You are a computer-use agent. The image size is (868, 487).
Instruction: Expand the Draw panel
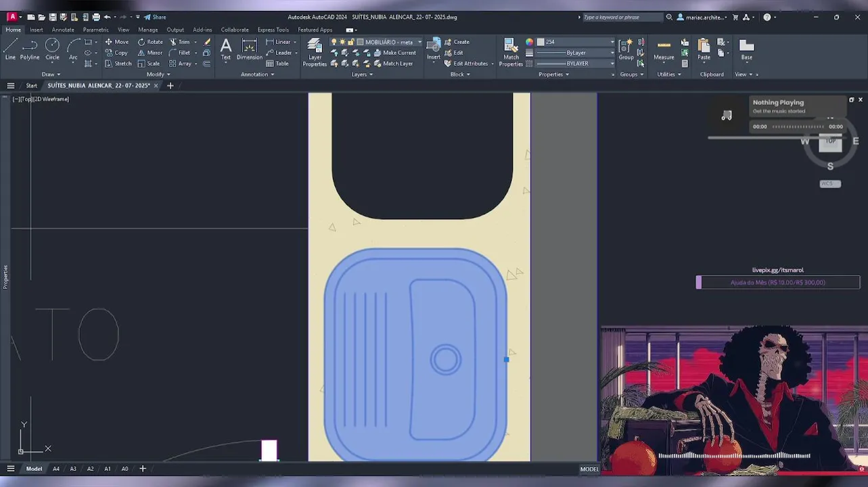[51, 74]
